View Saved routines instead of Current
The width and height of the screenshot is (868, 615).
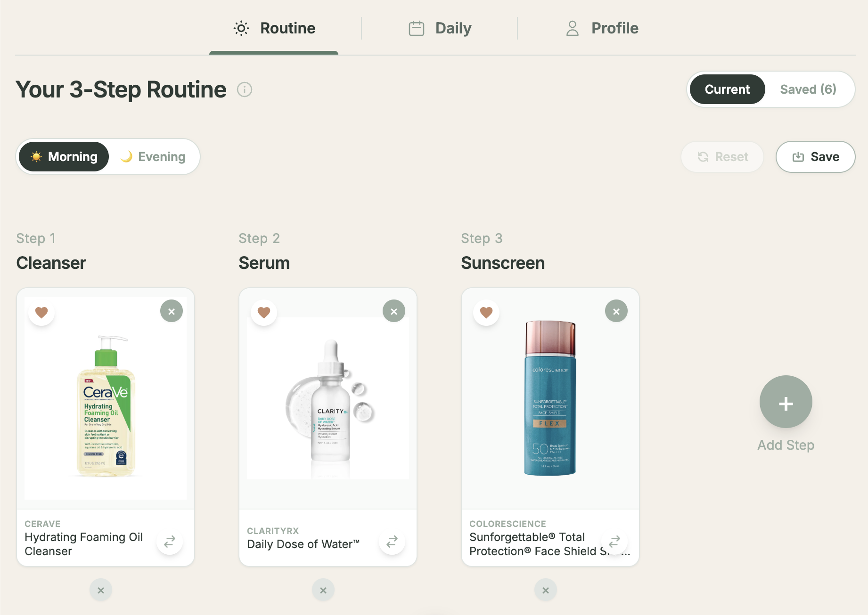(808, 89)
